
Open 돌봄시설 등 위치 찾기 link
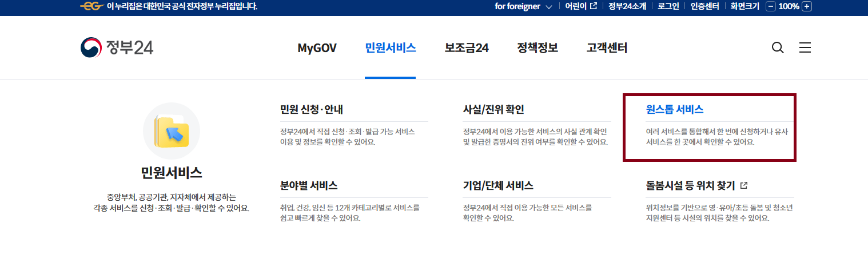coord(690,185)
